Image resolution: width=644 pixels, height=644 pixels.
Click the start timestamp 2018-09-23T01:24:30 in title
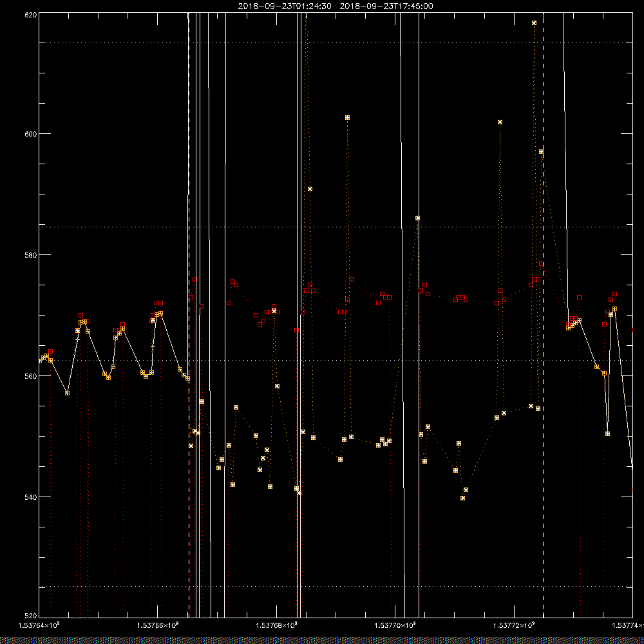click(x=285, y=6)
